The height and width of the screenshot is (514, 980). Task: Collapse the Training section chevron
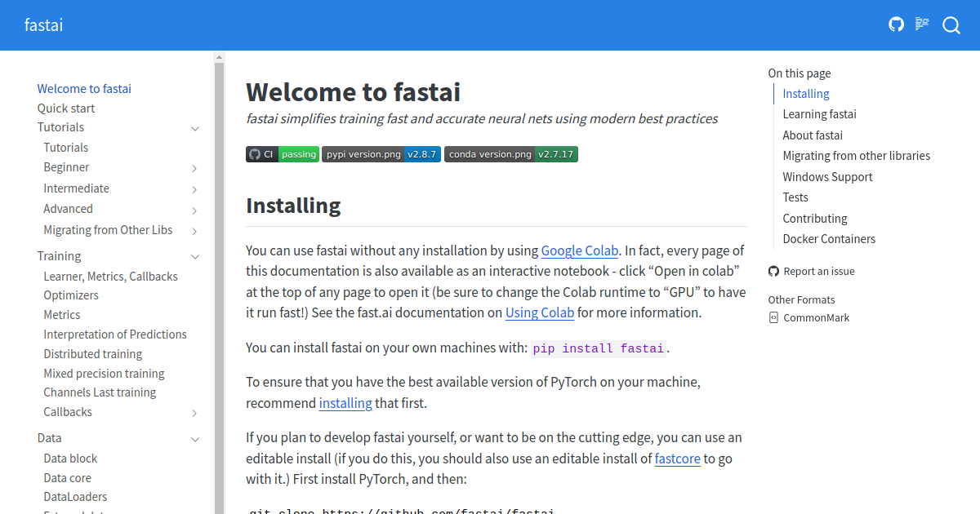tap(195, 257)
